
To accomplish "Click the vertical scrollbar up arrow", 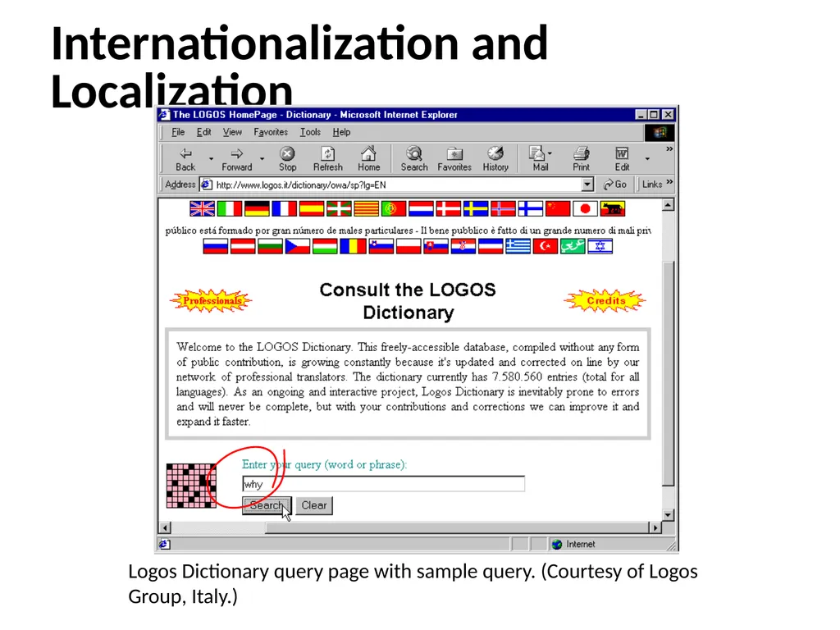I will (x=668, y=205).
